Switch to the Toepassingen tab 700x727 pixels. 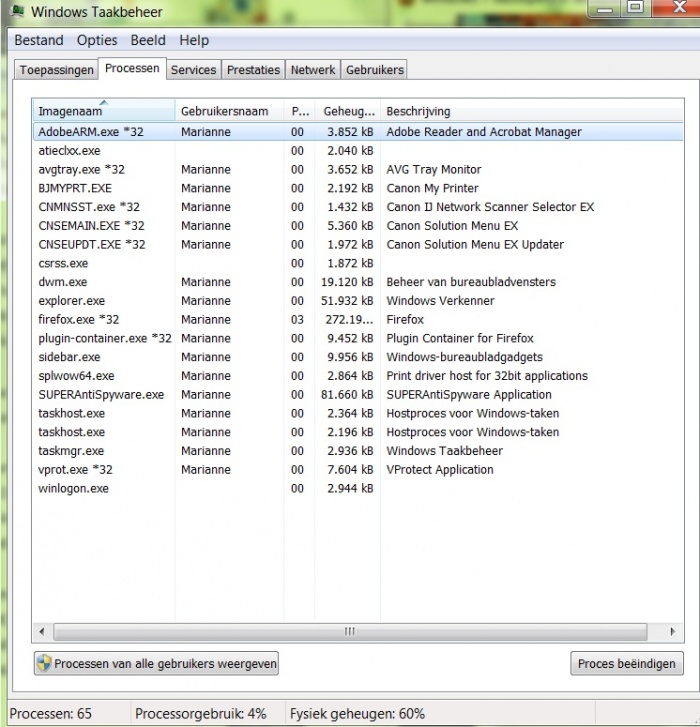(x=57, y=70)
